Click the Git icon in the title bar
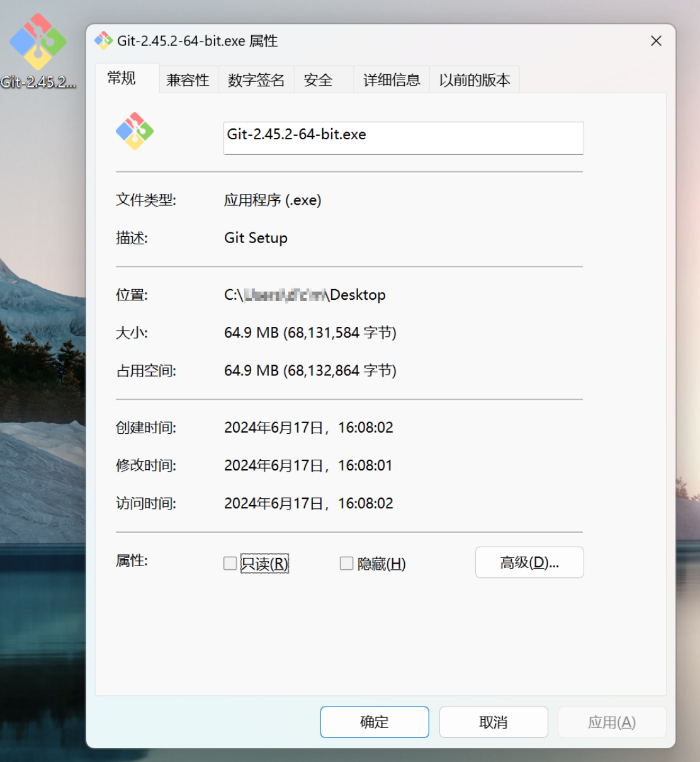 (x=103, y=40)
